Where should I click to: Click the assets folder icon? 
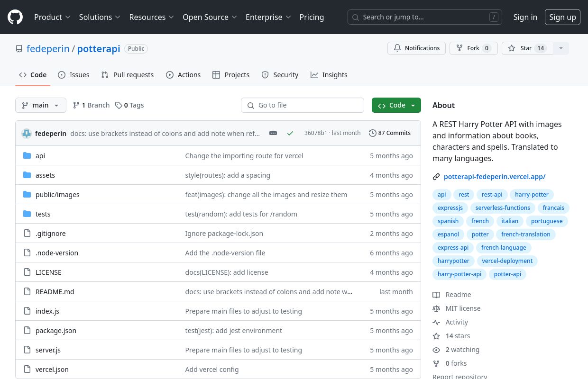[x=27, y=175]
